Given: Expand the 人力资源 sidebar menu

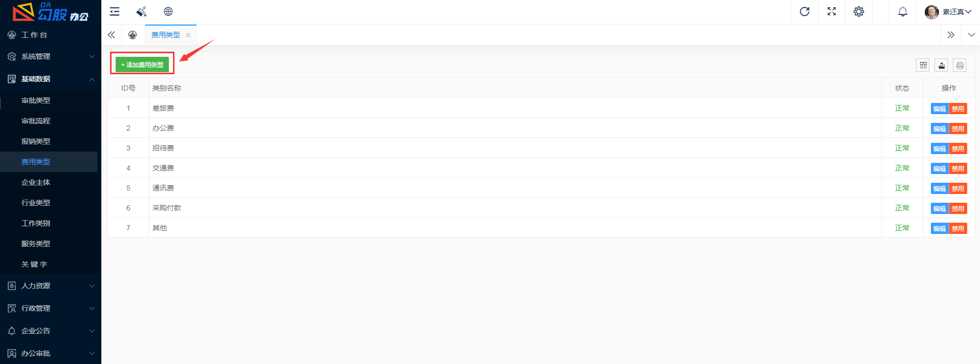Looking at the screenshot, I should [51, 286].
